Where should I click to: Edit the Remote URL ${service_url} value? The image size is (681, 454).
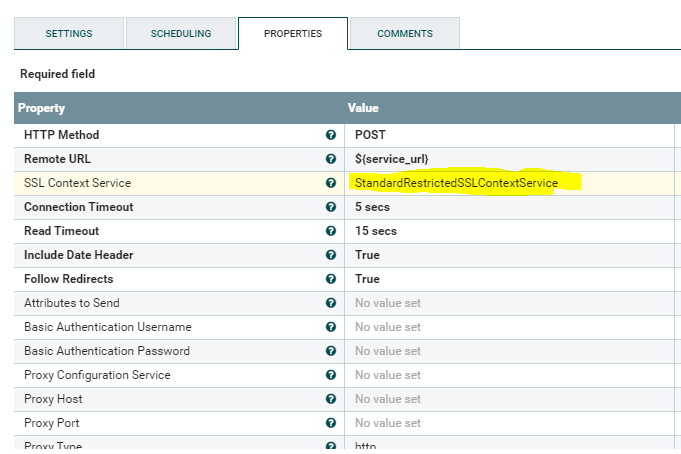point(392,159)
